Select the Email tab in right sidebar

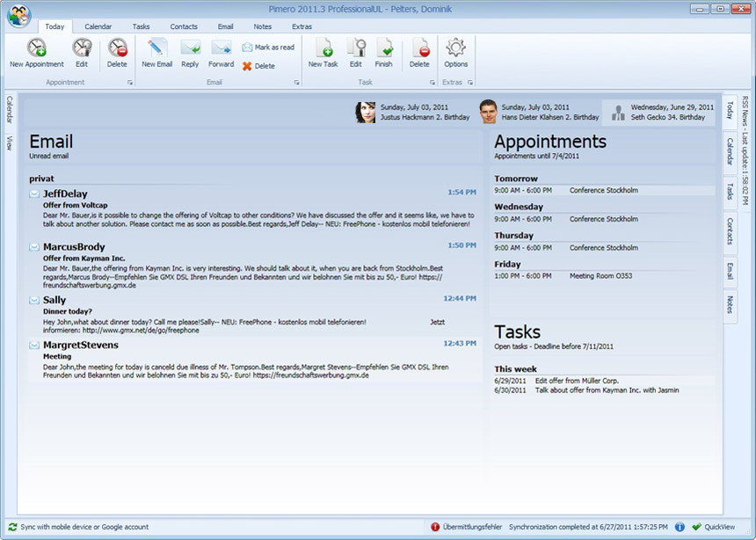730,271
